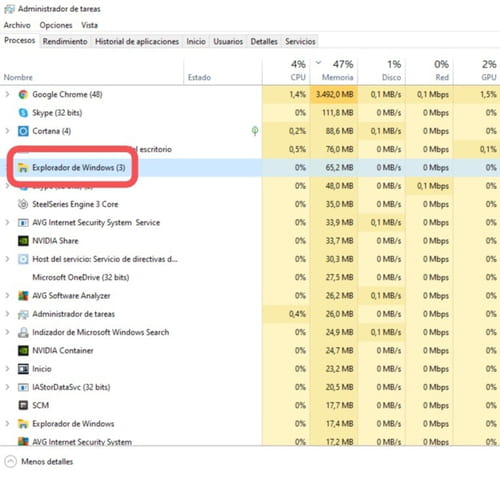Expand the Inicio process group
Screen dimensions: 500x477
[7, 369]
